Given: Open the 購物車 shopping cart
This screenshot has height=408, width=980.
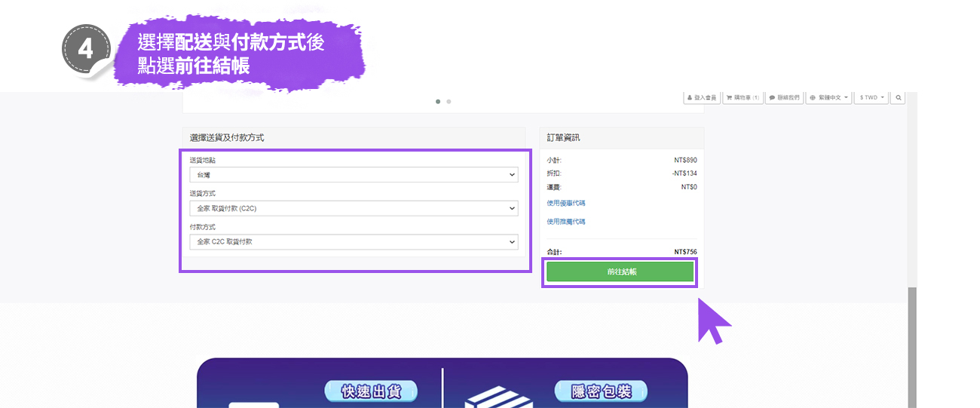Looking at the screenshot, I should pos(743,98).
